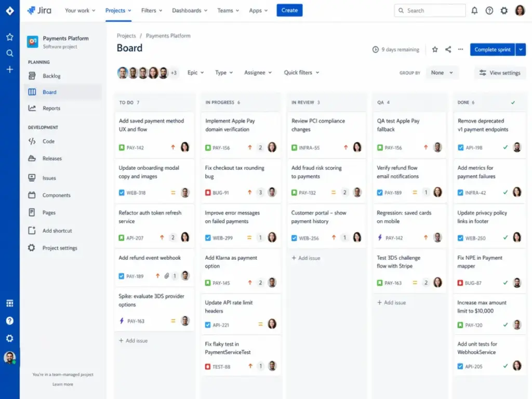The height and width of the screenshot is (399, 532).
Task: Click the task checkbox icon on WEB-318
Action: click(x=122, y=193)
